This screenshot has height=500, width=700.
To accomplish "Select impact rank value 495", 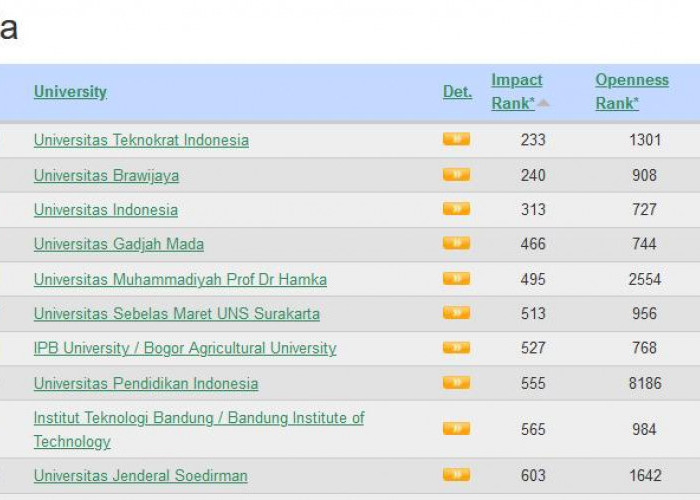I will (x=533, y=279).
